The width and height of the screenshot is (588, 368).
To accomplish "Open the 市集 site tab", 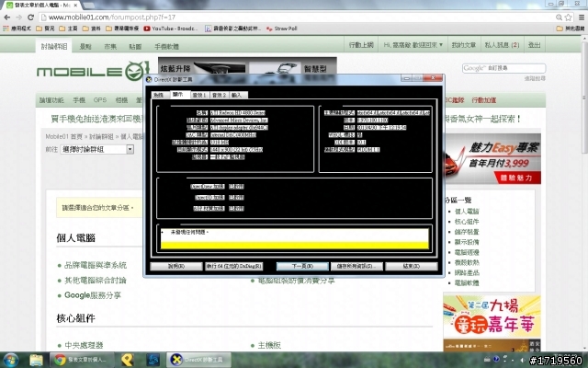I will 110,47.
